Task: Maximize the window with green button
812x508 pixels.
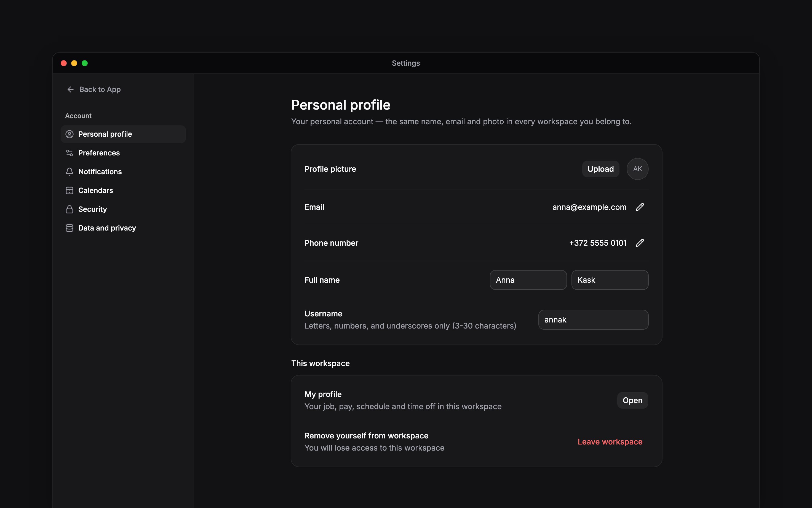Action: tap(85, 63)
